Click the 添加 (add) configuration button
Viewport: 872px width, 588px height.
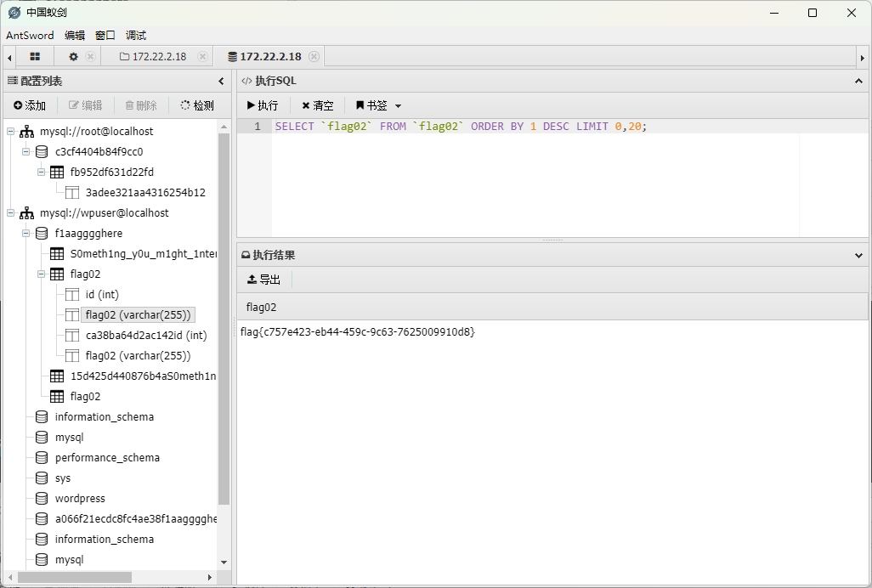[30, 105]
